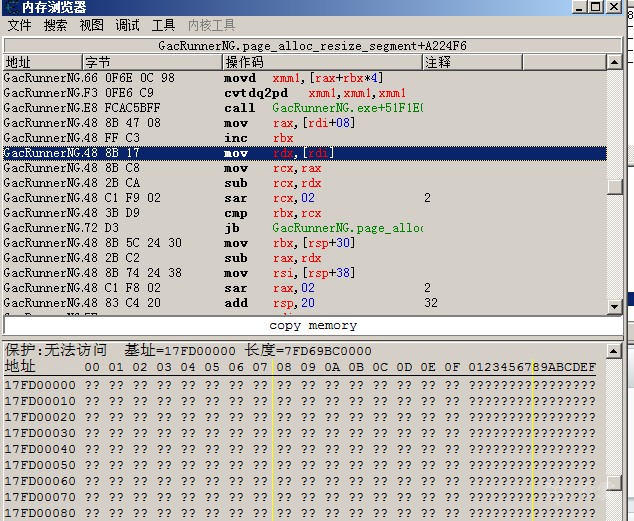Select the inc rbx instruction row
The height and width of the screenshot is (521, 634).
pos(305,138)
